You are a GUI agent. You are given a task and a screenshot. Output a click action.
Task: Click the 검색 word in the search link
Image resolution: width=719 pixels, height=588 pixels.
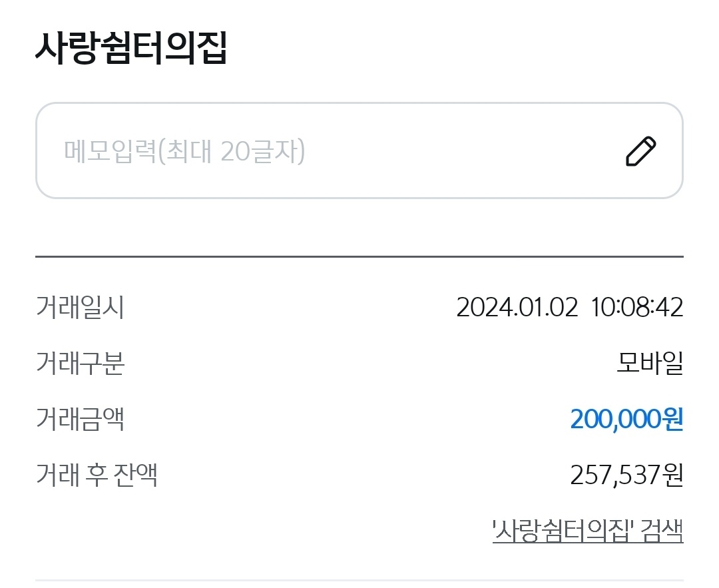(x=662, y=531)
